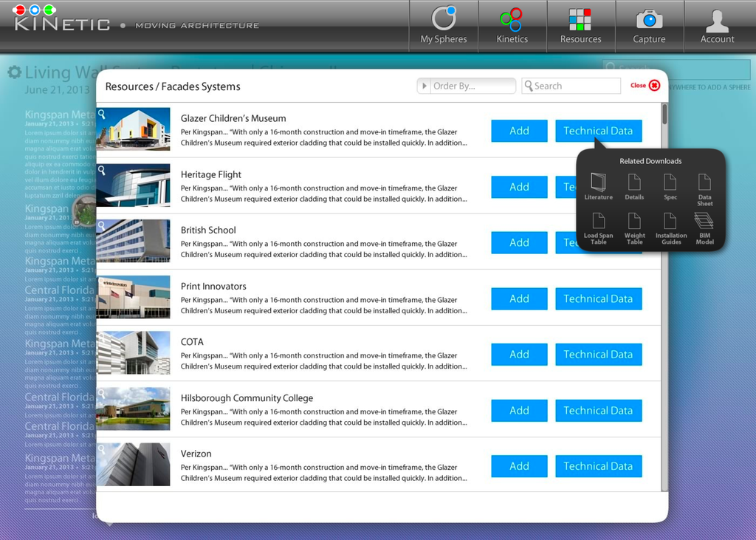Click the Kinetic logo
756x540 pixels.
[x=62, y=18]
